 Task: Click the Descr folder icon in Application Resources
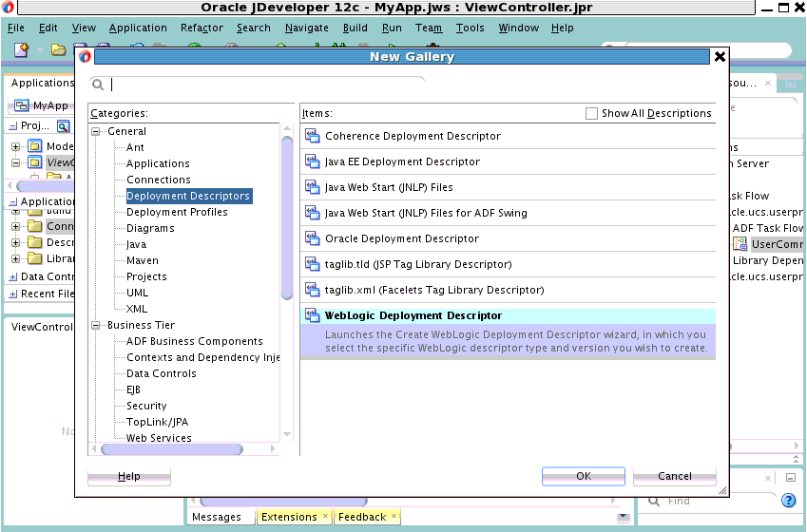pyautogui.click(x=35, y=242)
